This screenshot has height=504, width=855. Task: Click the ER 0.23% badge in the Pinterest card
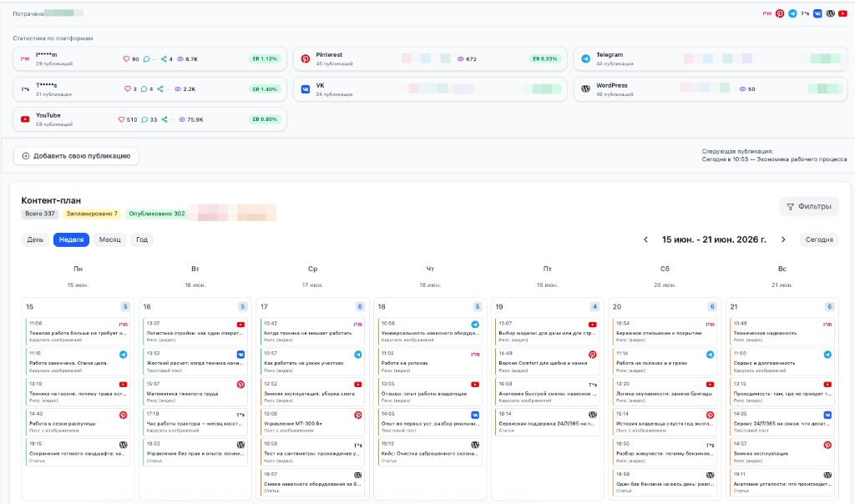(x=544, y=59)
